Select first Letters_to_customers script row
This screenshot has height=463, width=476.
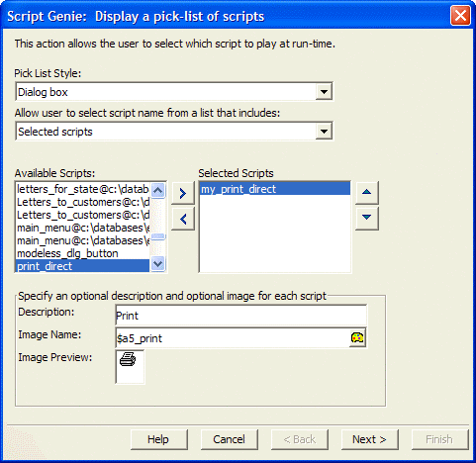click(x=83, y=202)
